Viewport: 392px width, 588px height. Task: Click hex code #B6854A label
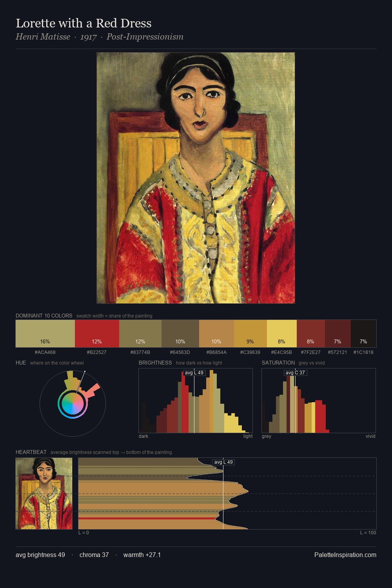216,352
